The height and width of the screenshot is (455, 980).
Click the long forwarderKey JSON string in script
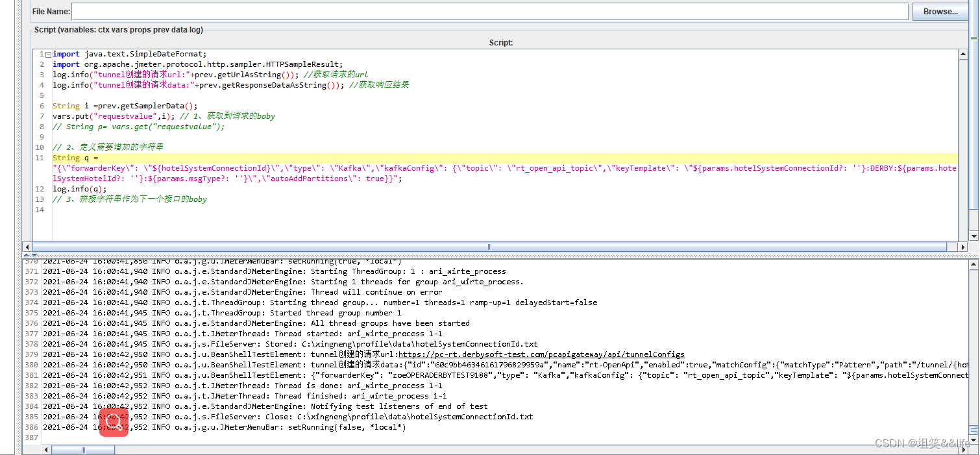pyautogui.click(x=504, y=173)
